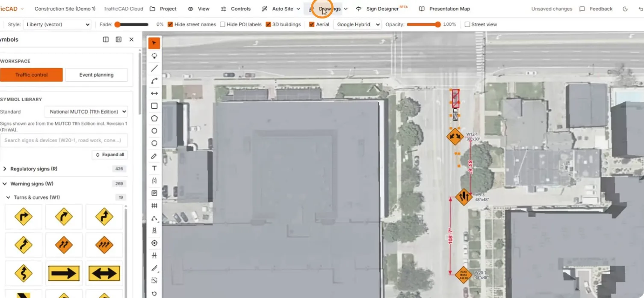Screen dimensions: 644x298
Task: Focus the Search signs & devices field
Action: (x=64, y=140)
